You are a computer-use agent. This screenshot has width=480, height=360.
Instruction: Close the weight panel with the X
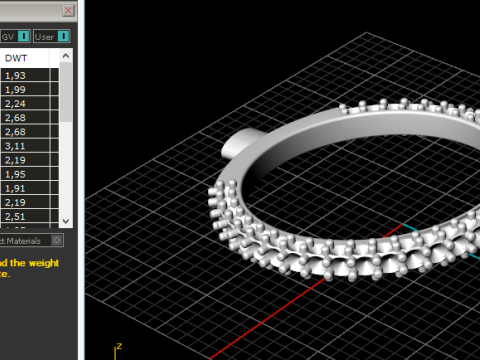[68, 10]
